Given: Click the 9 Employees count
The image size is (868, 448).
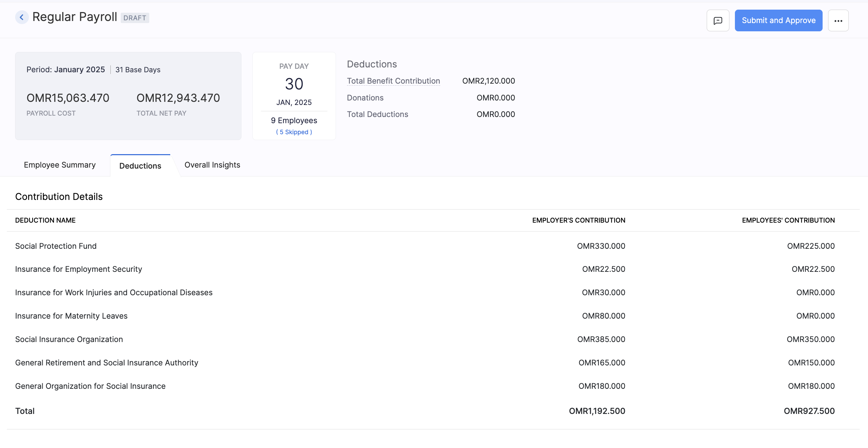Looking at the screenshot, I should (293, 120).
